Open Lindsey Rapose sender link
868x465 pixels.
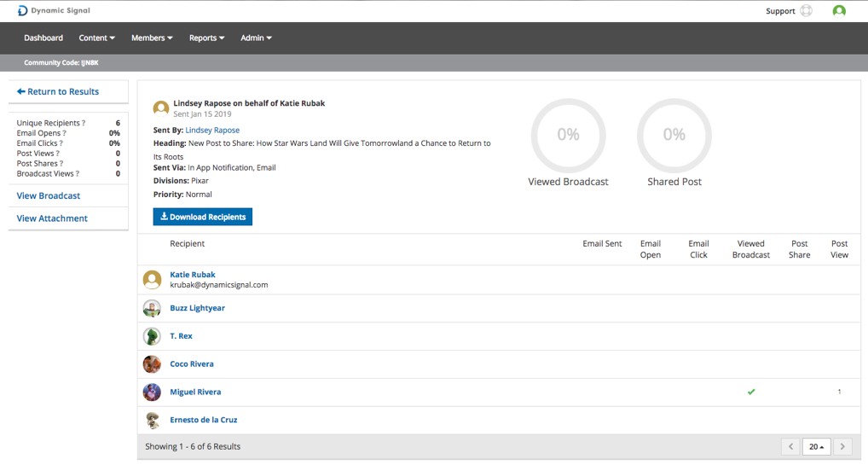click(x=212, y=131)
